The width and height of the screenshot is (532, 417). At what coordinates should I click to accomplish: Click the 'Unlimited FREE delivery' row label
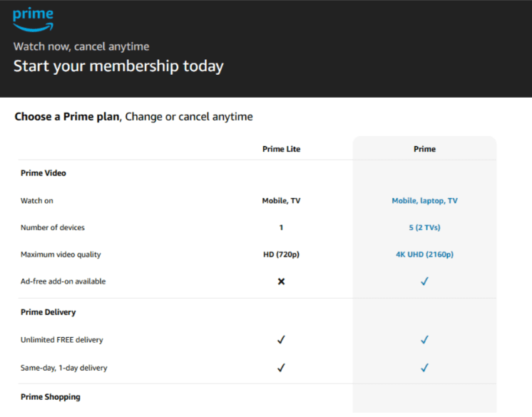pyautogui.click(x=62, y=340)
